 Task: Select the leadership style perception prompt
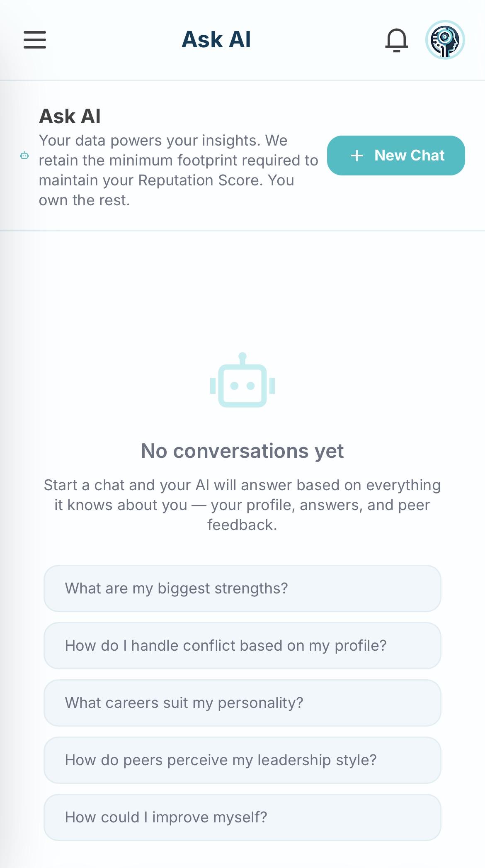pos(243,760)
